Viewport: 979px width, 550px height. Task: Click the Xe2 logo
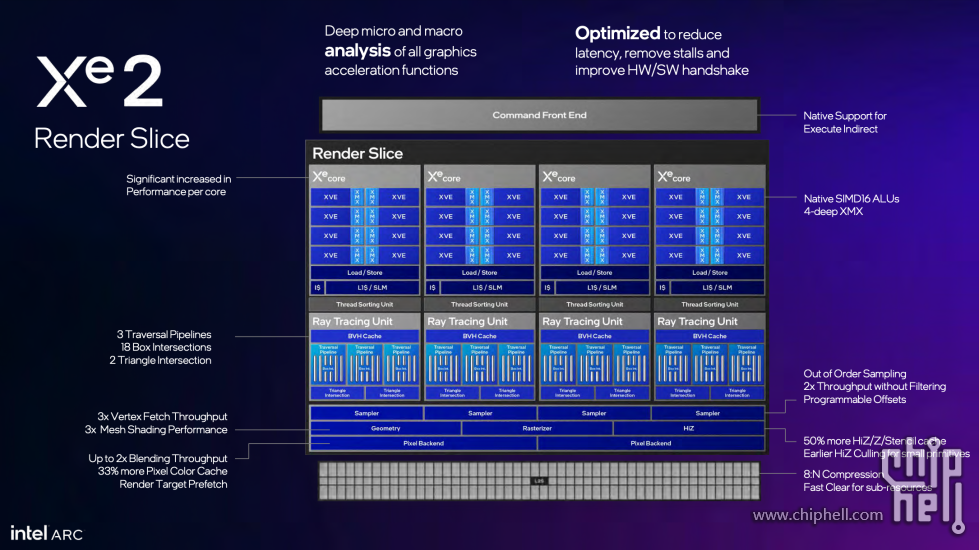(x=100, y=81)
